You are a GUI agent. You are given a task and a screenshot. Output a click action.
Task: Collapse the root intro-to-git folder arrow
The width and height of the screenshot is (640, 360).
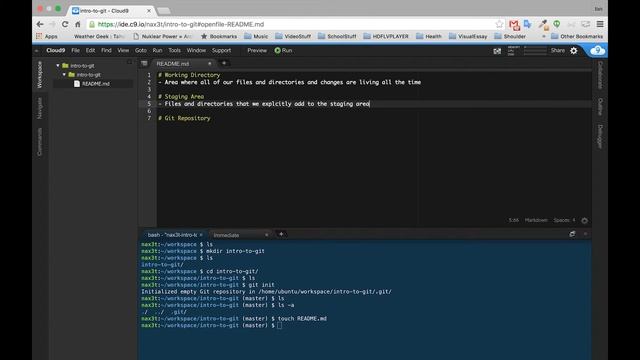click(x=58, y=65)
